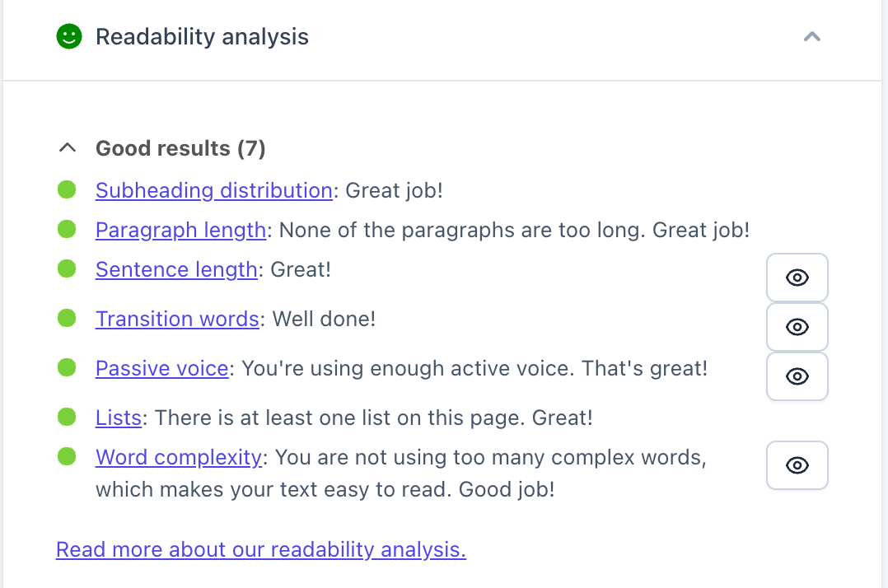Open the Word complexity link

tap(179, 457)
